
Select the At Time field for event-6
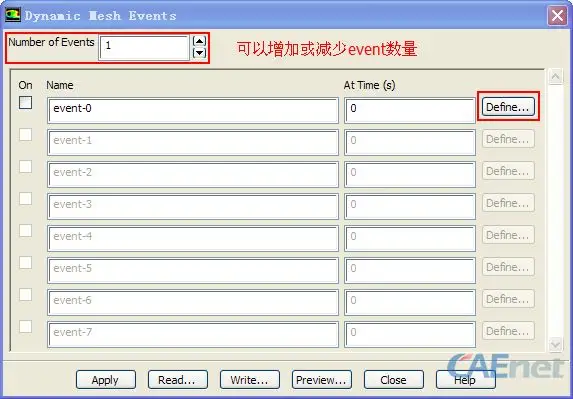pos(410,302)
